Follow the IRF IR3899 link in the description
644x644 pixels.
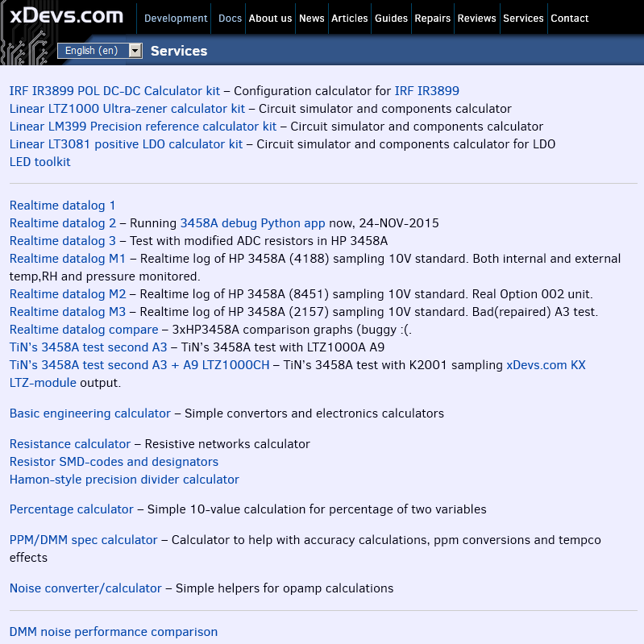coord(426,91)
